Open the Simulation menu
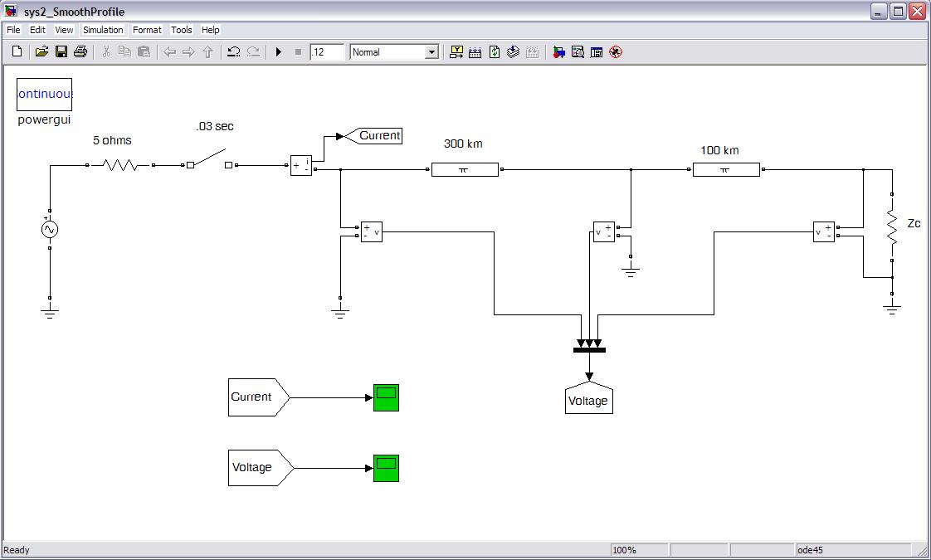This screenshot has width=931, height=560. [103, 30]
